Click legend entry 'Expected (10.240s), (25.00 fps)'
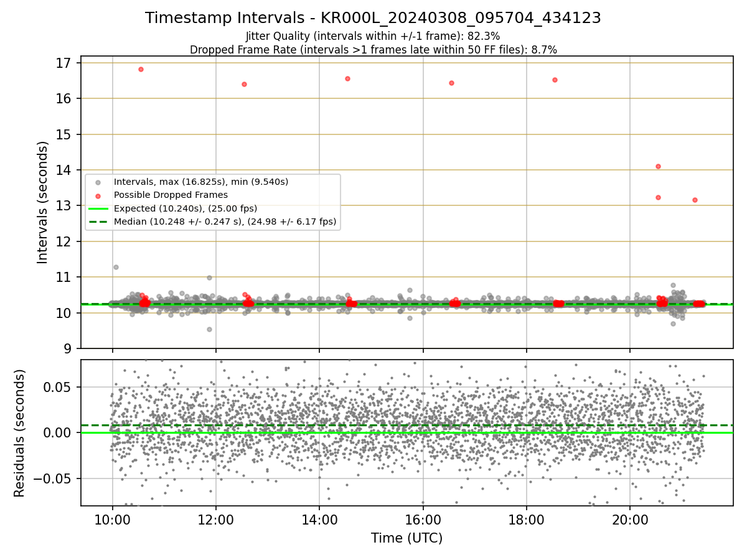 coord(185,208)
